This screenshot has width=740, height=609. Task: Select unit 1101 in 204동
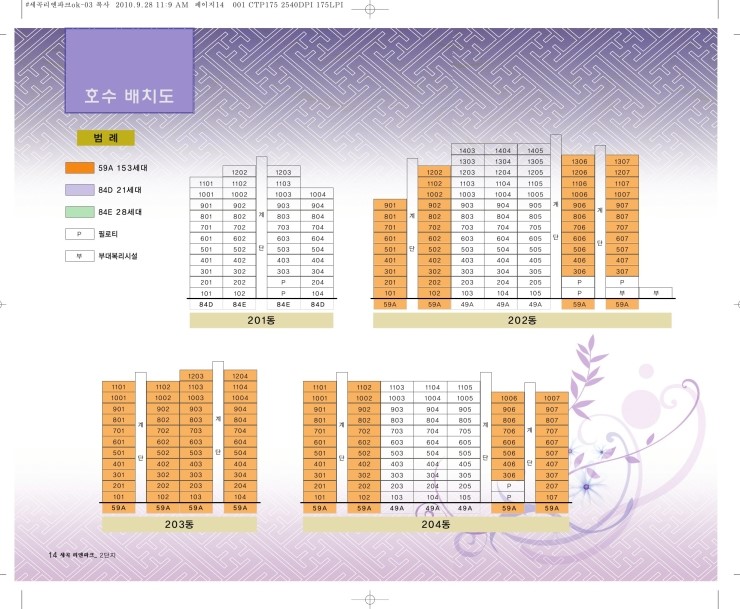[x=320, y=387]
